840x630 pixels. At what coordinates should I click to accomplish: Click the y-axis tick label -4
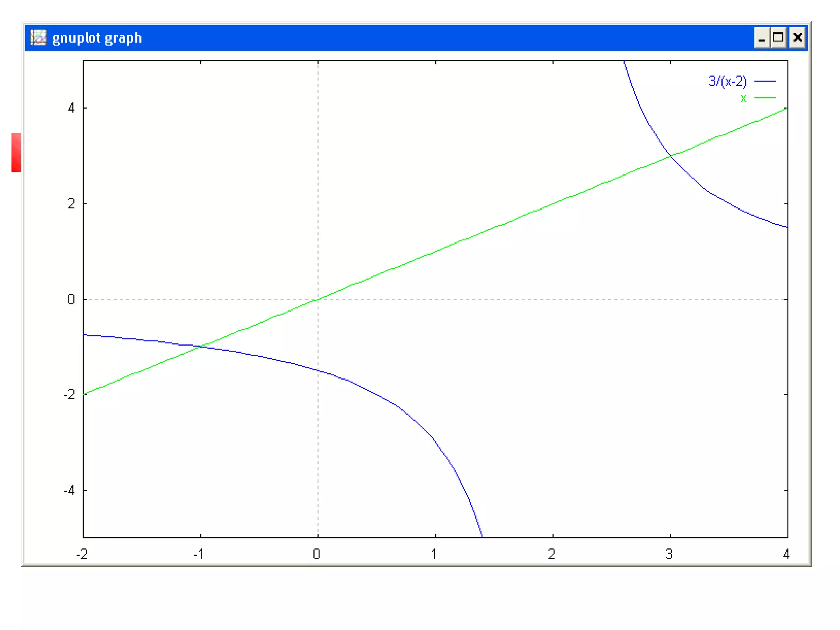[x=69, y=490]
